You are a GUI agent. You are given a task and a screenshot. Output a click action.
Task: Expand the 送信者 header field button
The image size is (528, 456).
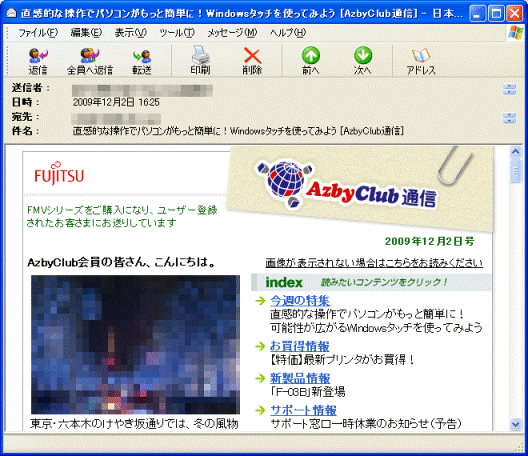(x=509, y=89)
